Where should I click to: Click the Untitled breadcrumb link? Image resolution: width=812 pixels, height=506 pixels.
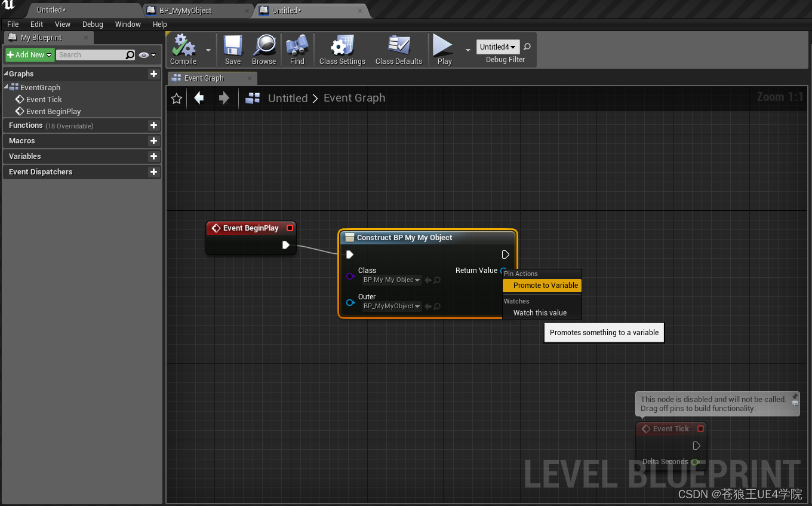coord(288,98)
